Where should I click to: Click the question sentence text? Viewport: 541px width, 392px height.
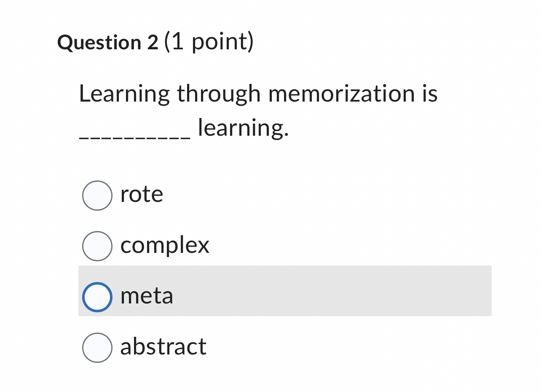(258, 94)
